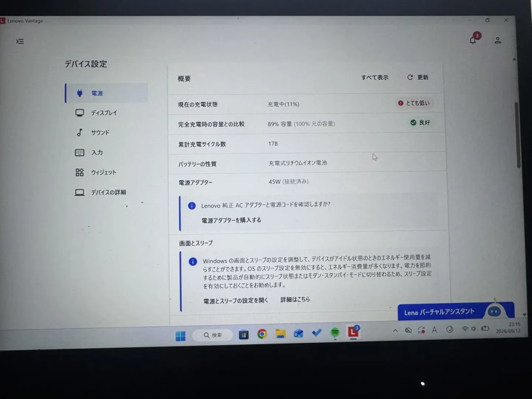This screenshot has height=399, width=532.
Task: Click the 累計充電サイクル数 row label
Action: pyautogui.click(x=202, y=144)
